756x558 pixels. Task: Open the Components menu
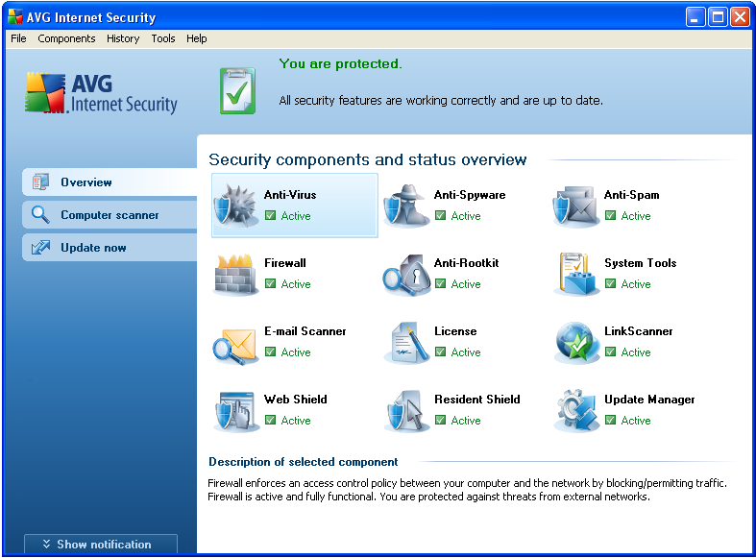point(66,38)
